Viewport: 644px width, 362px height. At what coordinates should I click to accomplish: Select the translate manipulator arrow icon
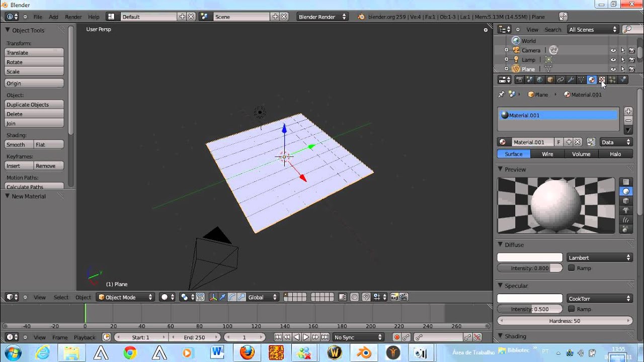[x=222, y=297]
